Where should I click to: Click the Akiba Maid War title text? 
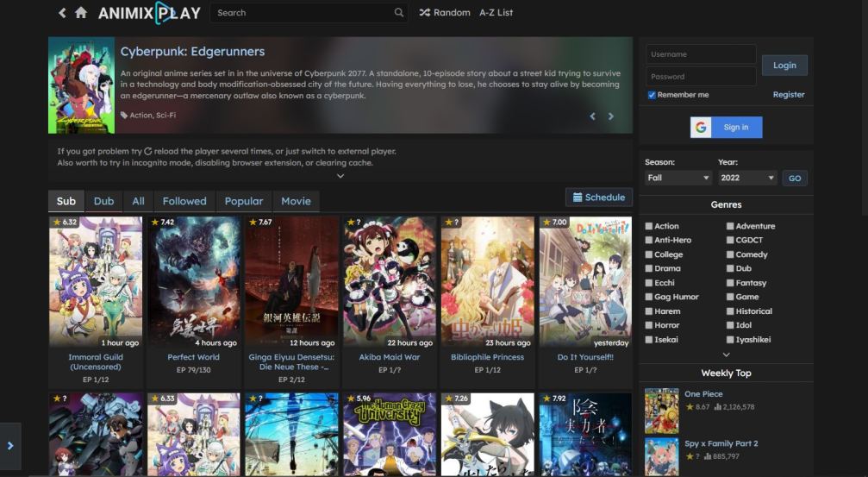(389, 357)
